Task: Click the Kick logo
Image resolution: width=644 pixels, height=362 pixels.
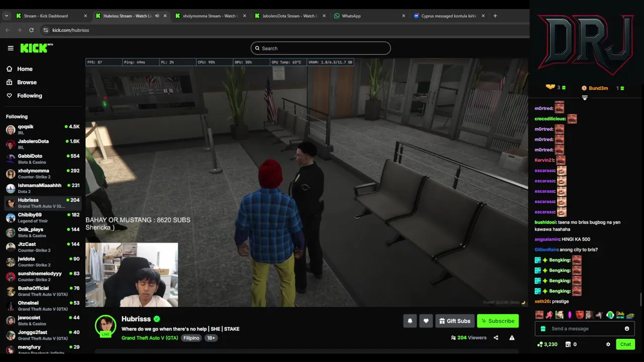Action: pos(36,48)
